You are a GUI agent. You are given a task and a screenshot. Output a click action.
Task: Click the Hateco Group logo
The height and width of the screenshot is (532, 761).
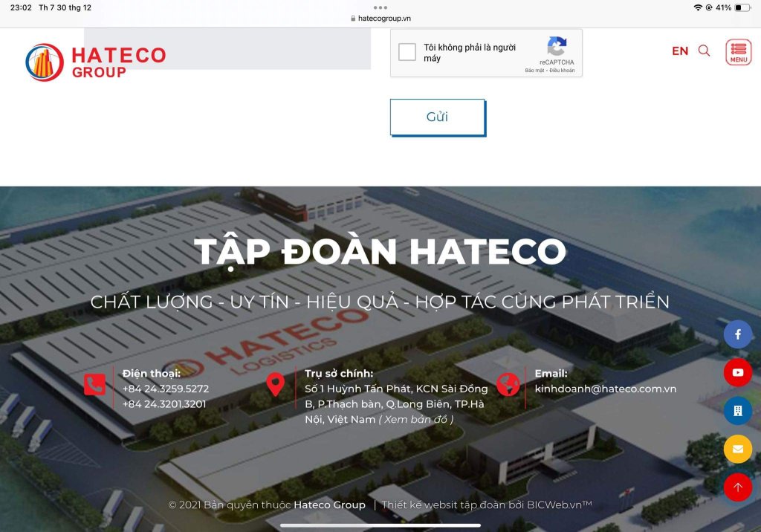click(x=96, y=62)
